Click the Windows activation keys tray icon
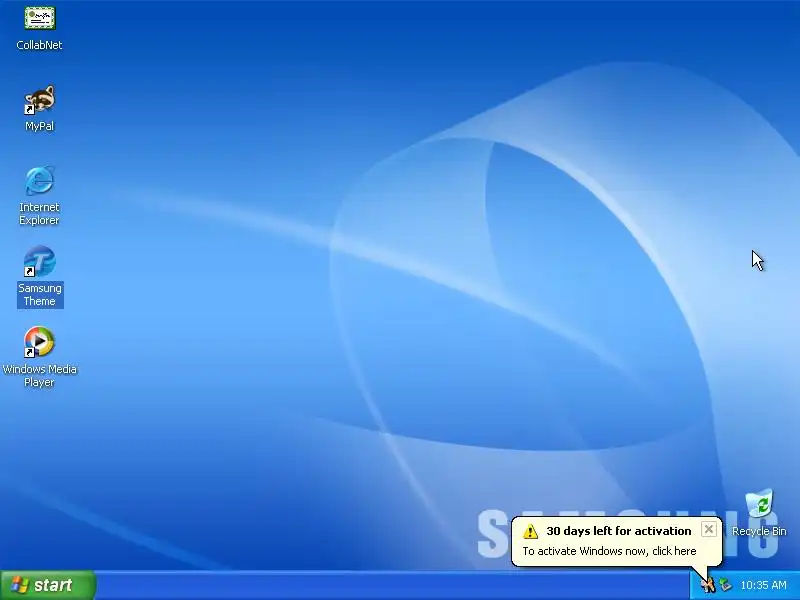This screenshot has width=800, height=600. (708, 585)
